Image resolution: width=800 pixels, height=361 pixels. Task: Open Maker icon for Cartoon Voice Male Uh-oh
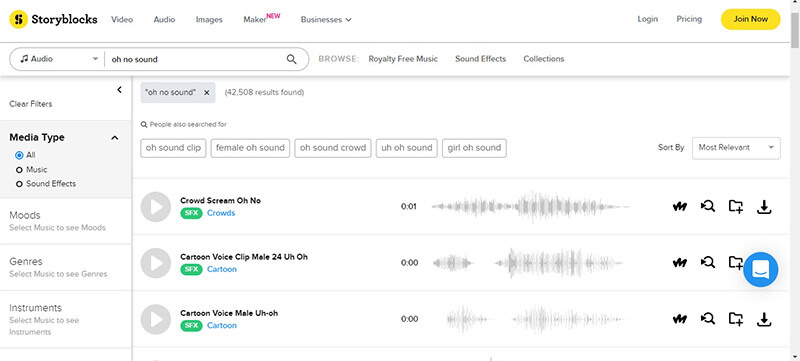(x=679, y=319)
